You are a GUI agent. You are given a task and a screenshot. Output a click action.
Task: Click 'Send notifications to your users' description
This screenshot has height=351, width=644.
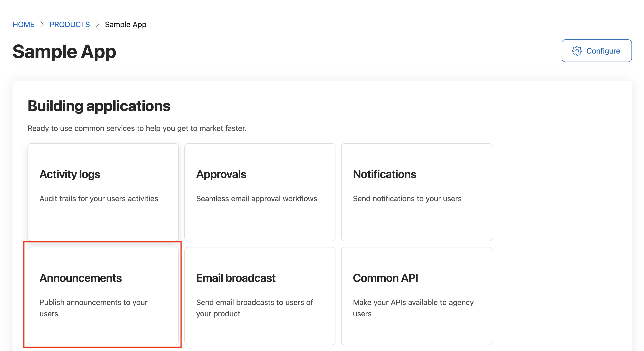pyautogui.click(x=407, y=199)
